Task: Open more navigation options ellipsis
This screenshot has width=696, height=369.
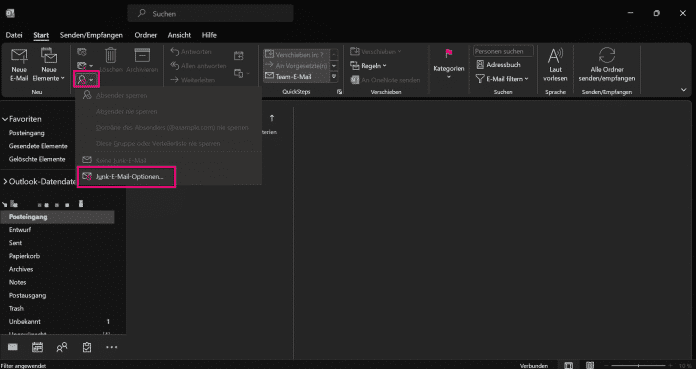Action: [111, 347]
